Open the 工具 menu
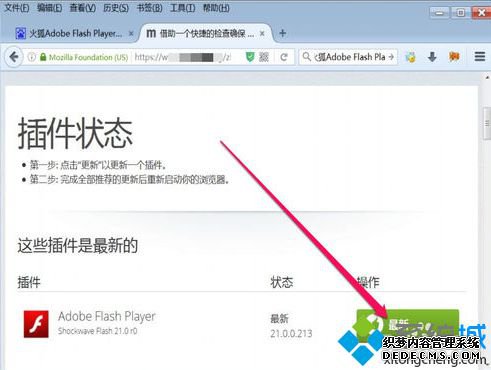The image size is (491, 370). (x=183, y=8)
